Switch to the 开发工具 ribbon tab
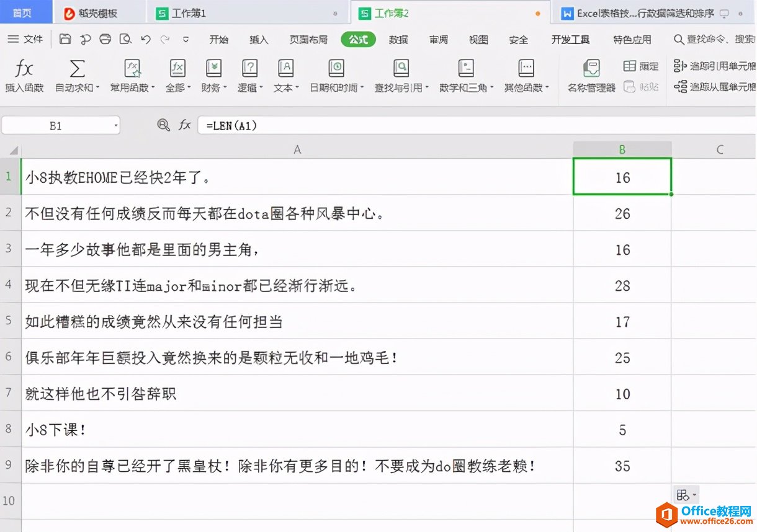 coord(570,40)
